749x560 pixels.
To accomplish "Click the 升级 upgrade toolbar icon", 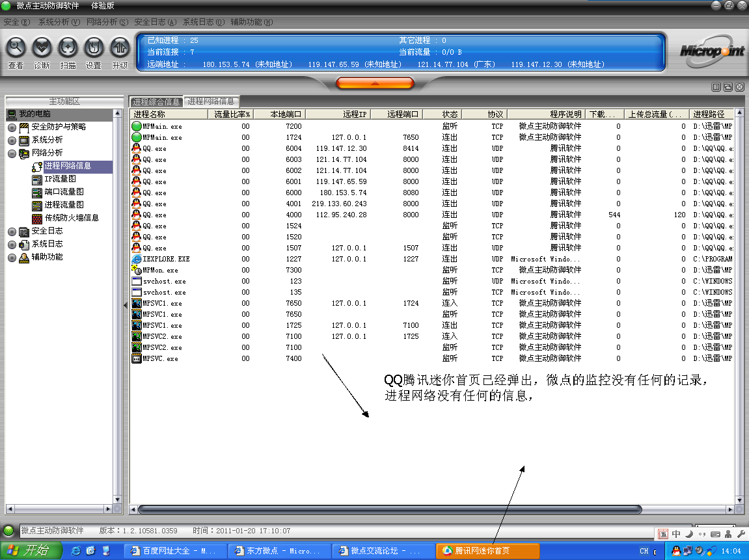I will click(x=120, y=47).
